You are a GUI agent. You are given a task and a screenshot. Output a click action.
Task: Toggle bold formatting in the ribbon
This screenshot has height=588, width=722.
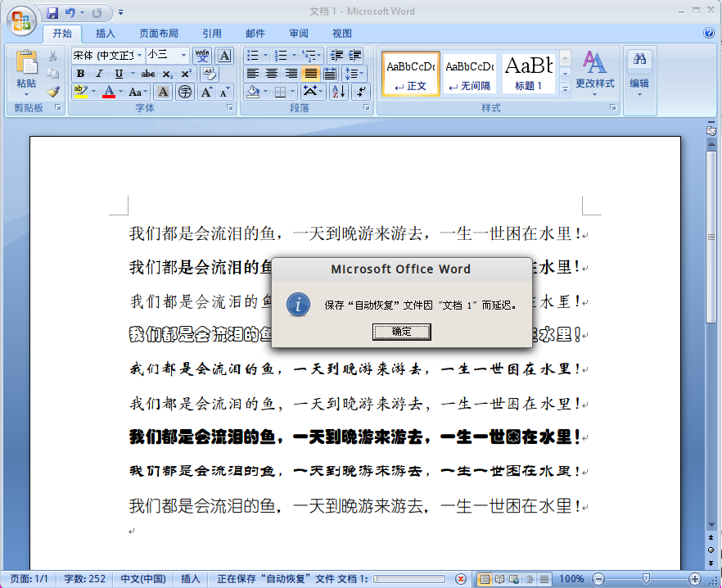(80, 75)
